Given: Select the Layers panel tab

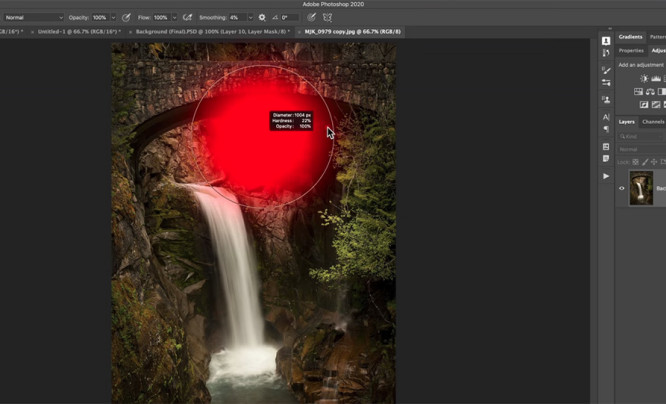Looking at the screenshot, I should point(626,122).
